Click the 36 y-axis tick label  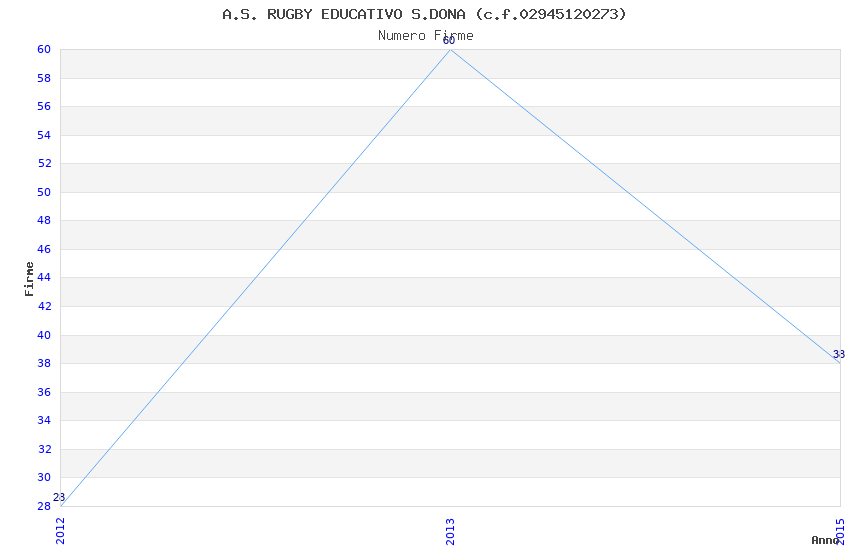click(44, 392)
